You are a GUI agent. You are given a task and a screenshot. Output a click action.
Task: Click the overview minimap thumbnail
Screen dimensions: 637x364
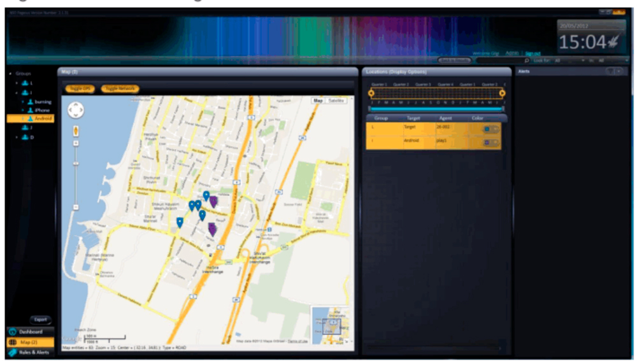331,325
